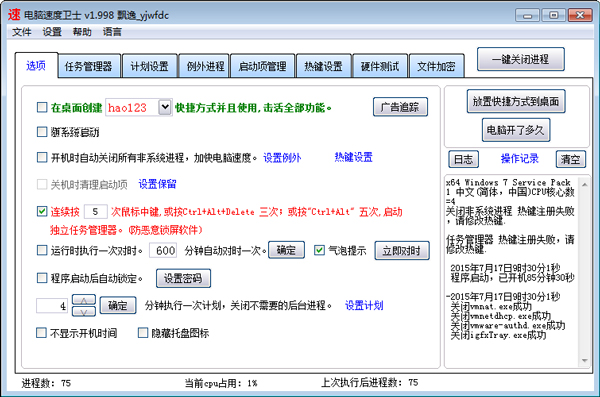Enable 运行时执行一次对时 checkbox
600x397 pixels.
point(42,250)
